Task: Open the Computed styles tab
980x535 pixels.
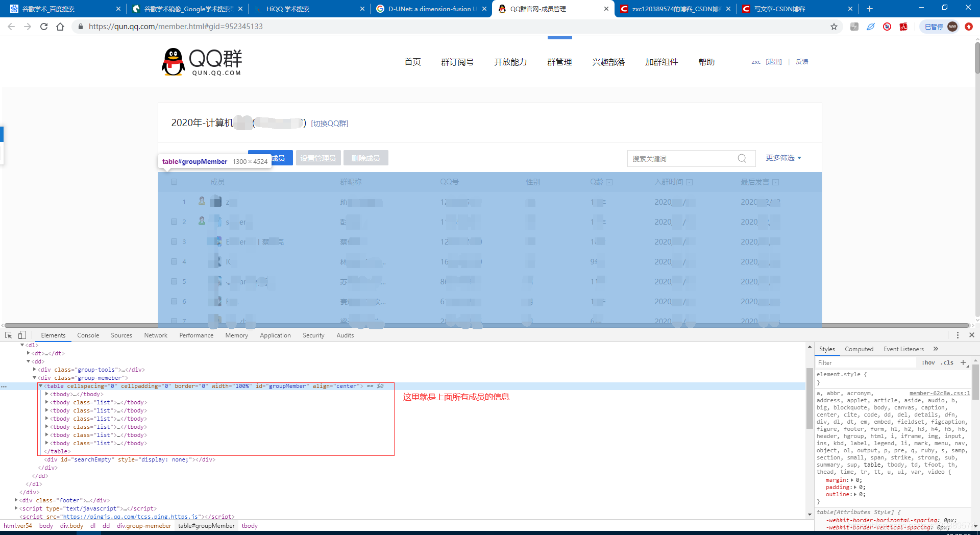Action: [859, 349]
